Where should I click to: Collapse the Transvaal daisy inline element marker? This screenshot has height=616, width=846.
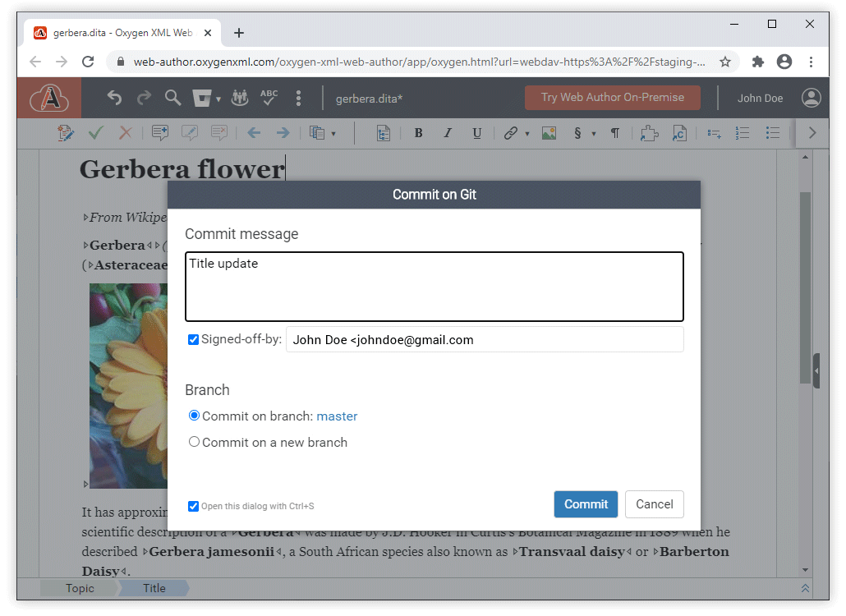coord(629,552)
